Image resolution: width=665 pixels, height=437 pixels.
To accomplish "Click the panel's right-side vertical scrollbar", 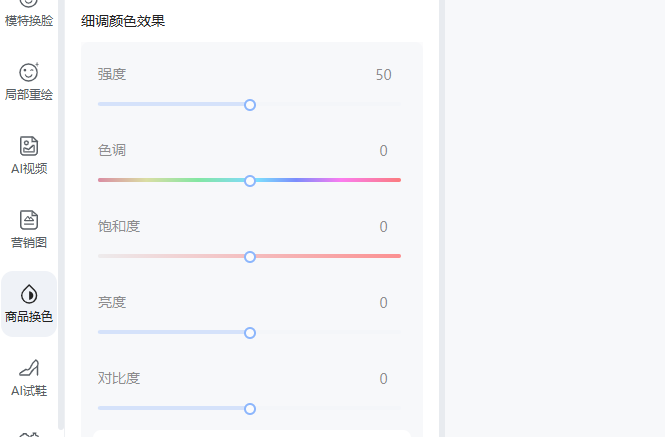I will click(x=441, y=218).
